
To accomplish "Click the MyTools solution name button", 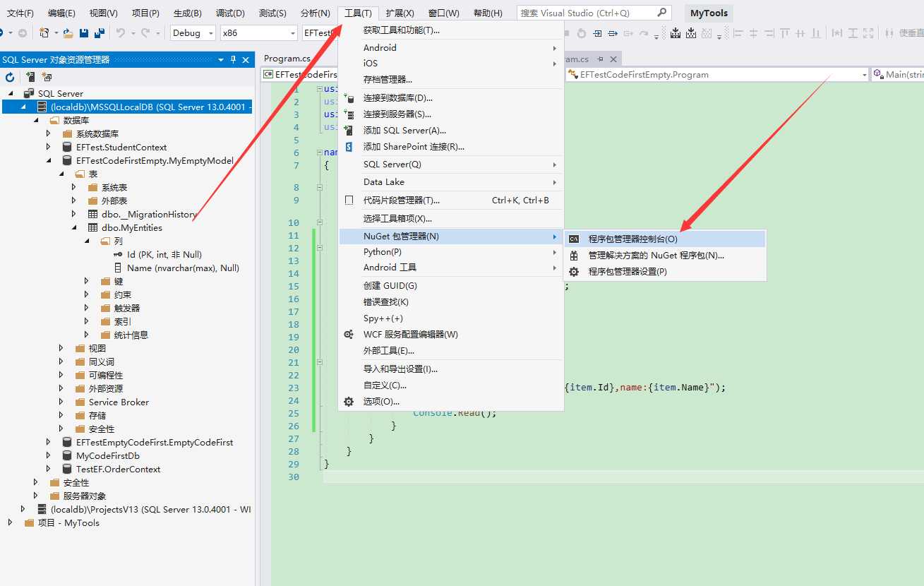I will (709, 13).
